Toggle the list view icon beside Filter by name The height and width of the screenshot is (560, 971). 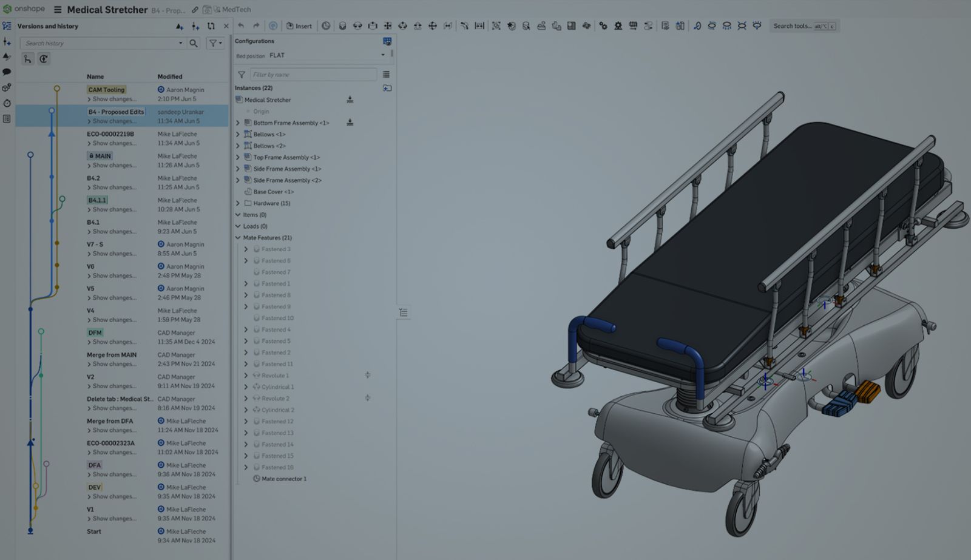pyautogui.click(x=387, y=74)
